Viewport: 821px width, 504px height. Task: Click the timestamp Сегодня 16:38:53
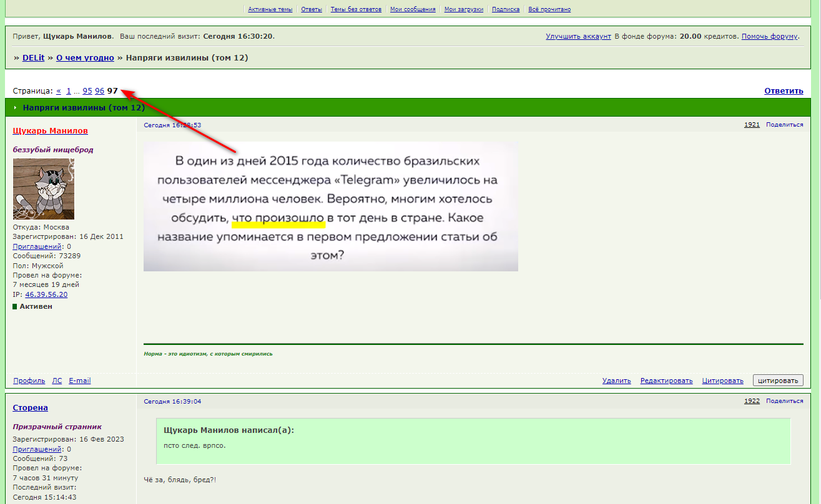(172, 125)
